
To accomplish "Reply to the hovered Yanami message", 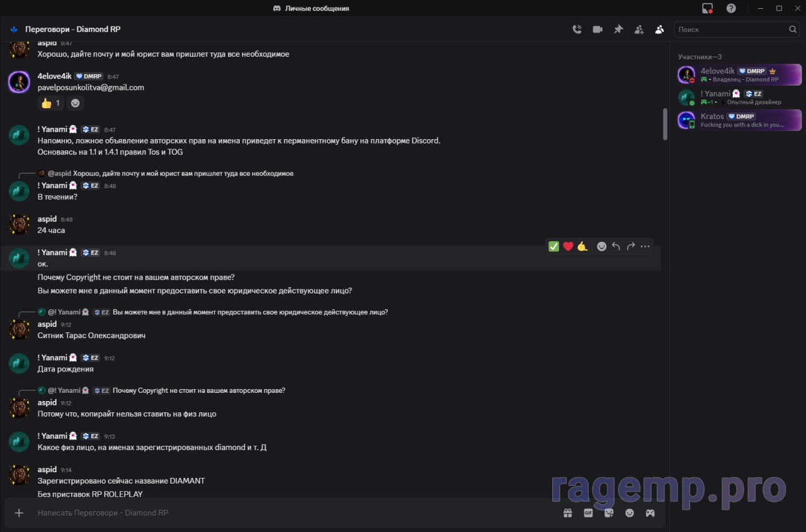I will [616, 246].
